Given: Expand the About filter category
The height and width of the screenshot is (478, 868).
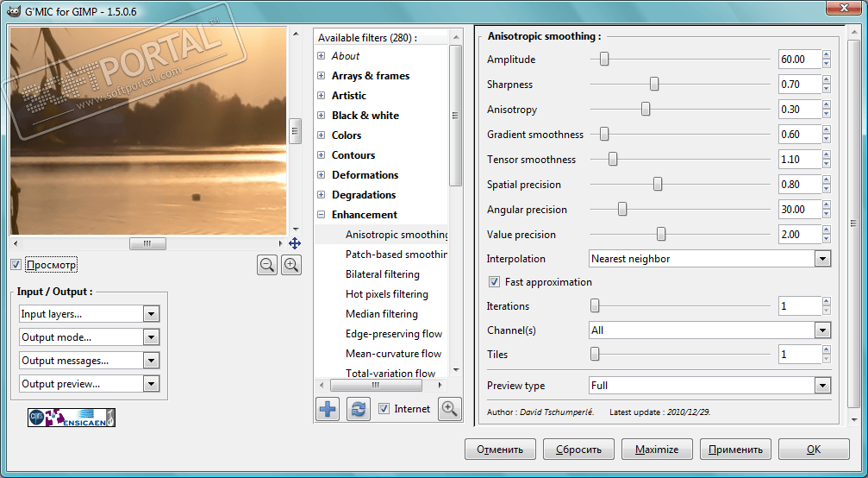Looking at the screenshot, I should coord(321,56).
